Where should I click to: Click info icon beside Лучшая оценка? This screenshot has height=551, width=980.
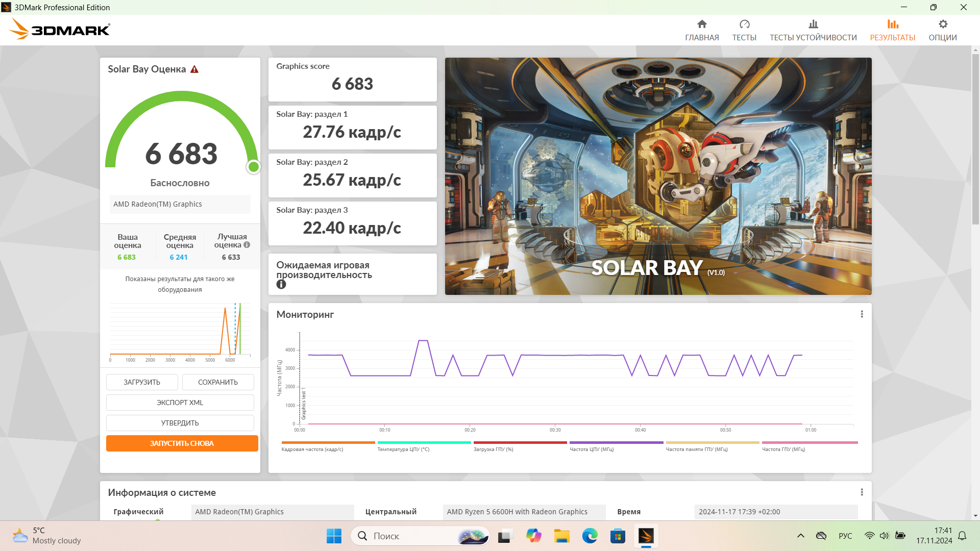tap(247, 245)
